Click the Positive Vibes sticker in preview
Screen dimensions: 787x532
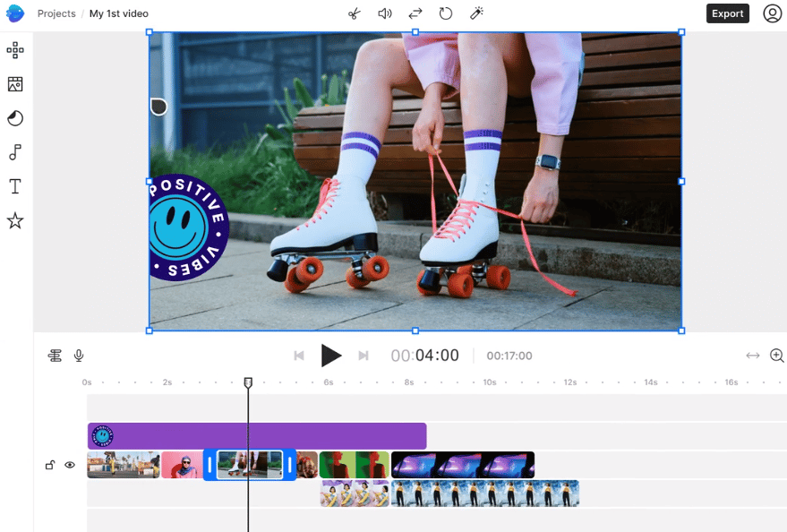pyautogui.click(x=189, y=227)
